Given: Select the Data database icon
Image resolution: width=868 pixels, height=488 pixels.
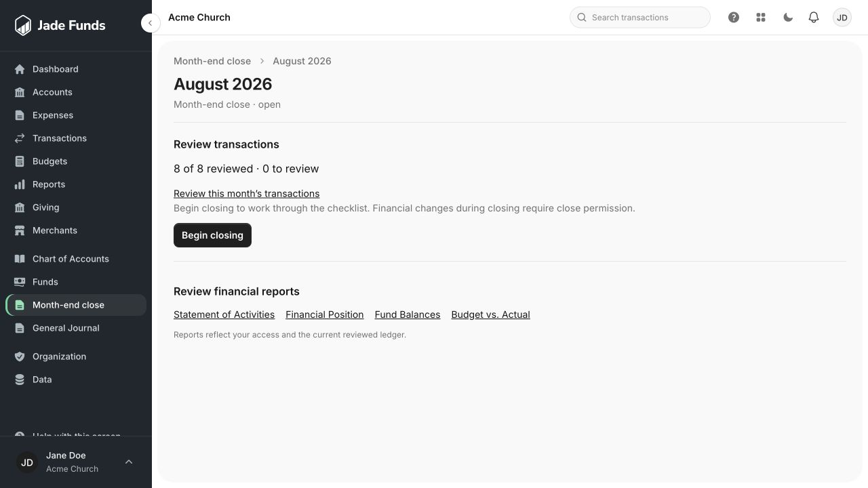Looking at the screenshot, I should [20, 380].
